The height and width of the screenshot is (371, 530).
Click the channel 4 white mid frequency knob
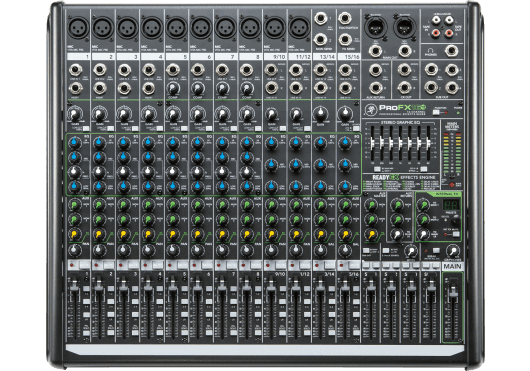[148, 172]
